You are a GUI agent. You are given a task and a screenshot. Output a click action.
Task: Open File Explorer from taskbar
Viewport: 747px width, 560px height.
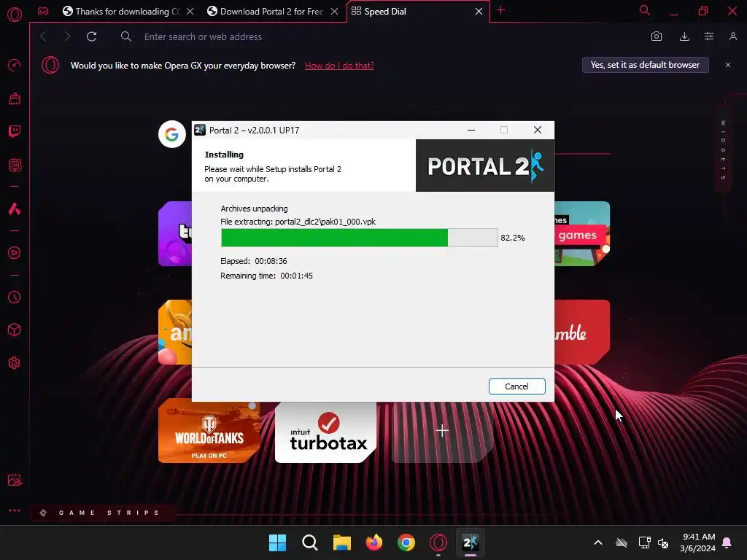pyautogui.click(x=342, y=542)
